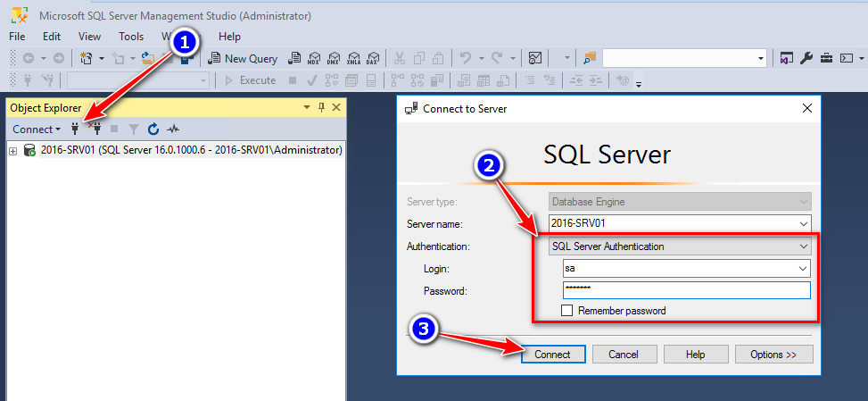Click the Options >> button
868x401 pixels.
[x=774, y=355]
